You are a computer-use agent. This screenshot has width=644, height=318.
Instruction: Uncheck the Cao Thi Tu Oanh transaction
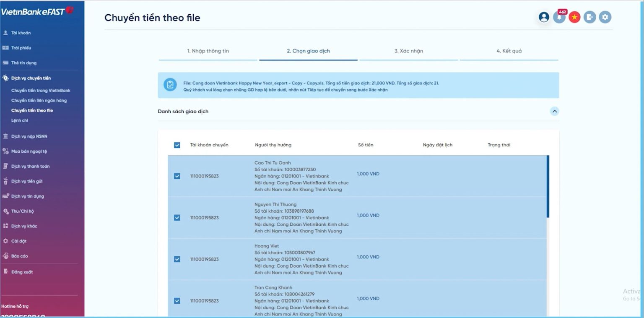coord(177,176)
